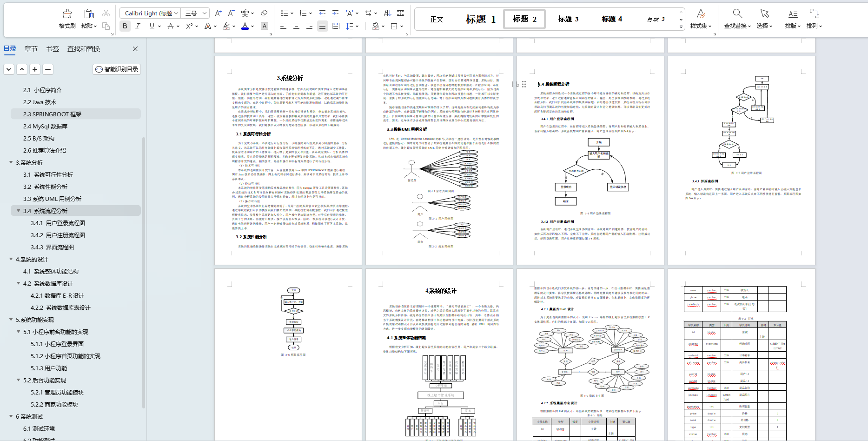
Task: Click the paragraph shading fill bucket
Action: [x=376, y=26]
